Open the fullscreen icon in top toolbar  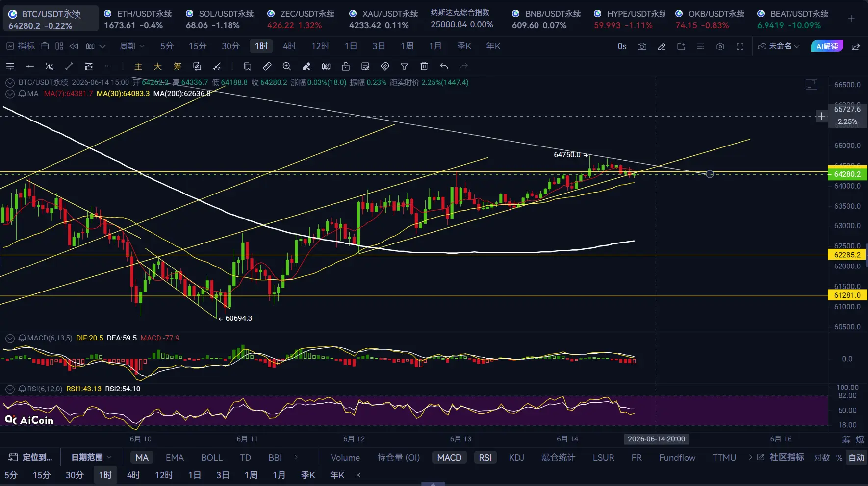pos(740,46)
